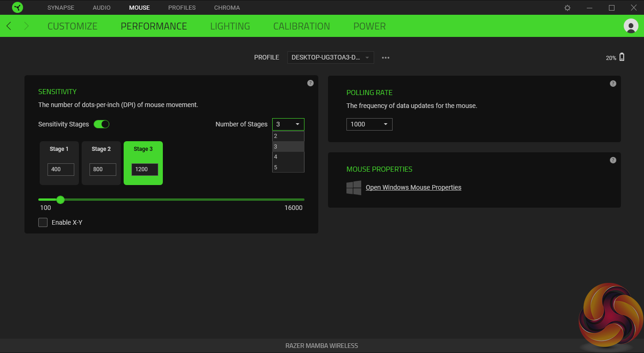
Task: Switch to the Lighting tab
Action: [230, 26]
